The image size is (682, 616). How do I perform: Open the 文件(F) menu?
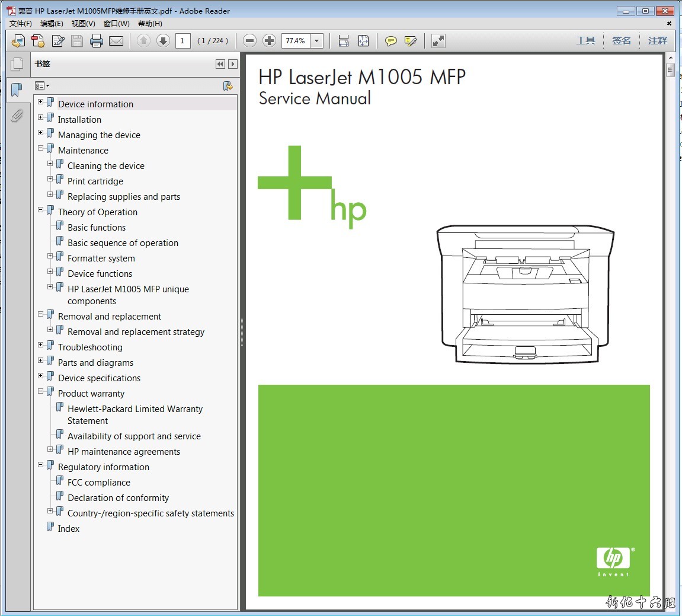(21, 24)
